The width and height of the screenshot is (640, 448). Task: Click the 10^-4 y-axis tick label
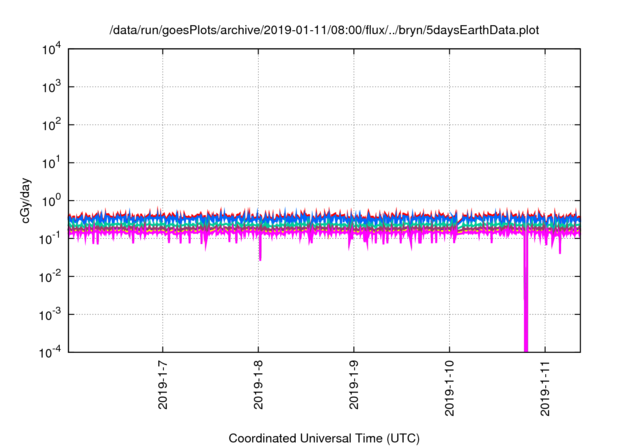[x=51, y=352]
